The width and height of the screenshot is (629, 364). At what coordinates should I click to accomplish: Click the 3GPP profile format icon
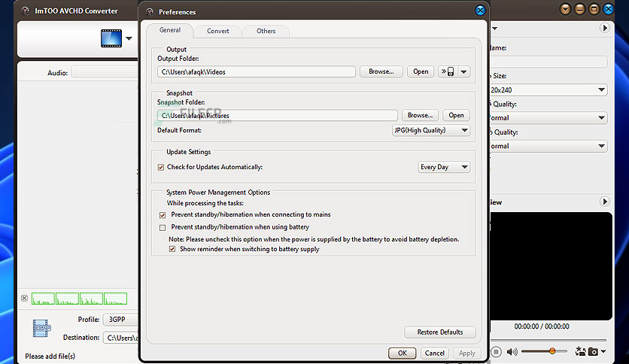click(x=41, y=328)
